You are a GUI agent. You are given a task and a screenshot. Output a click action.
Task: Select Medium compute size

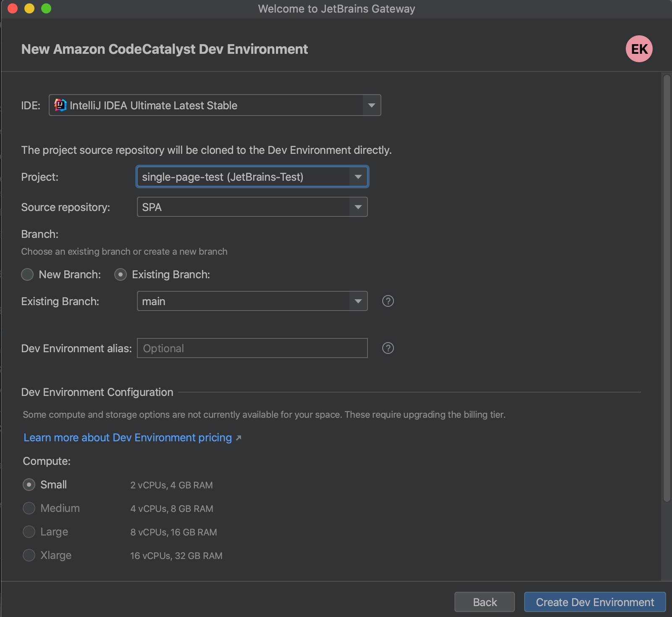point(29,508)
